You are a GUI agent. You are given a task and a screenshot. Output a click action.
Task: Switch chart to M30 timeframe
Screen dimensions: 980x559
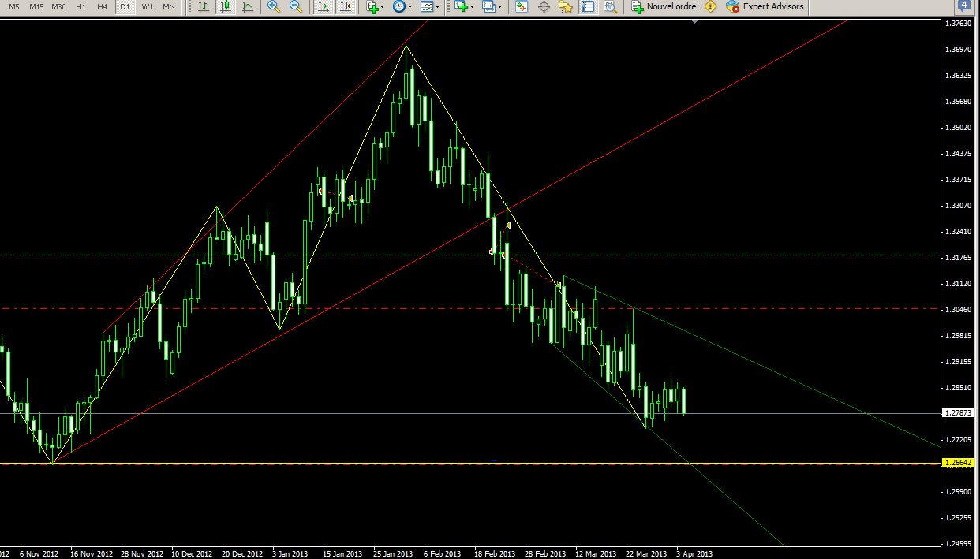tap(58, 6)
